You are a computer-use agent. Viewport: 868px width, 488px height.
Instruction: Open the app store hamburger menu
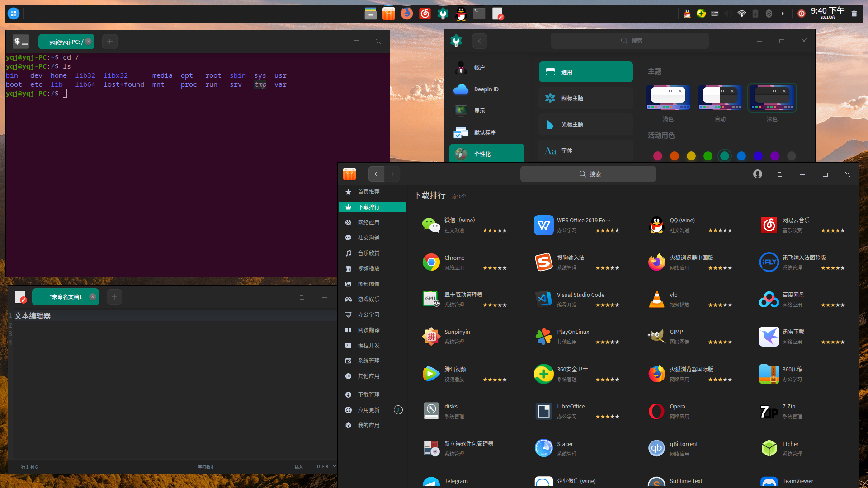(x=780, y=174)
